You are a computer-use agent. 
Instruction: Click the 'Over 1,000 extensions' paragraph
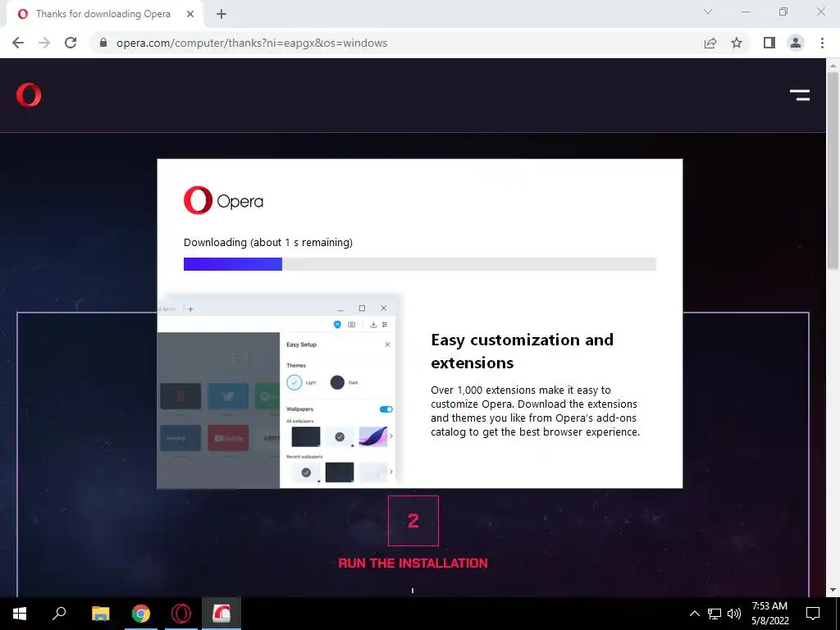(x=535, y=411)
